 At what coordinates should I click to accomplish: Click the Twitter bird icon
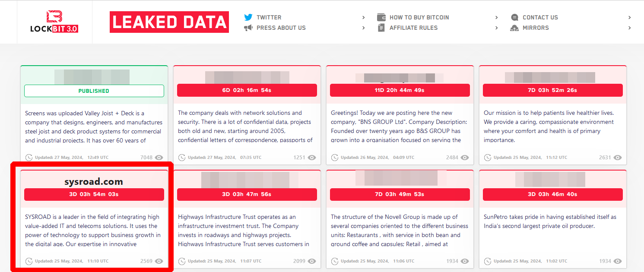[x=248, y=17]
